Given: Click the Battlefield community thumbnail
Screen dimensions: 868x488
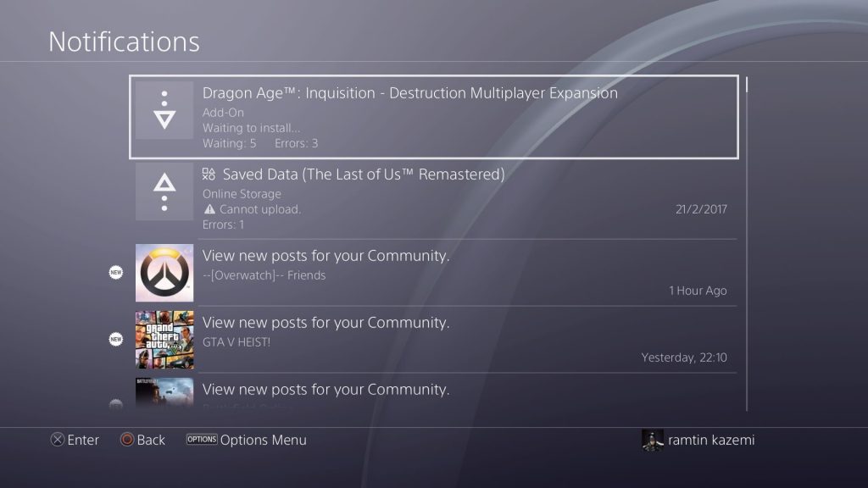Looking at the screenshot, I should (164, 393).
